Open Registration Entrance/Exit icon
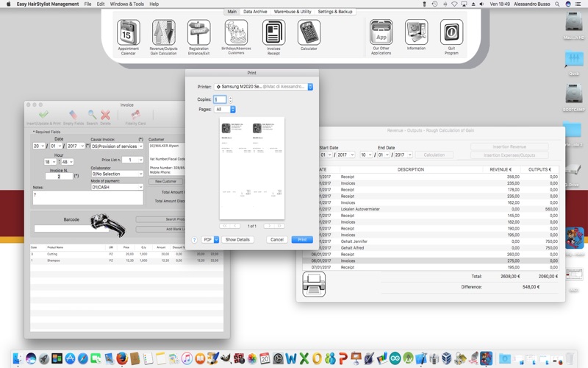The width and height of the screenshot is (588, 368). tap(198, 32)
